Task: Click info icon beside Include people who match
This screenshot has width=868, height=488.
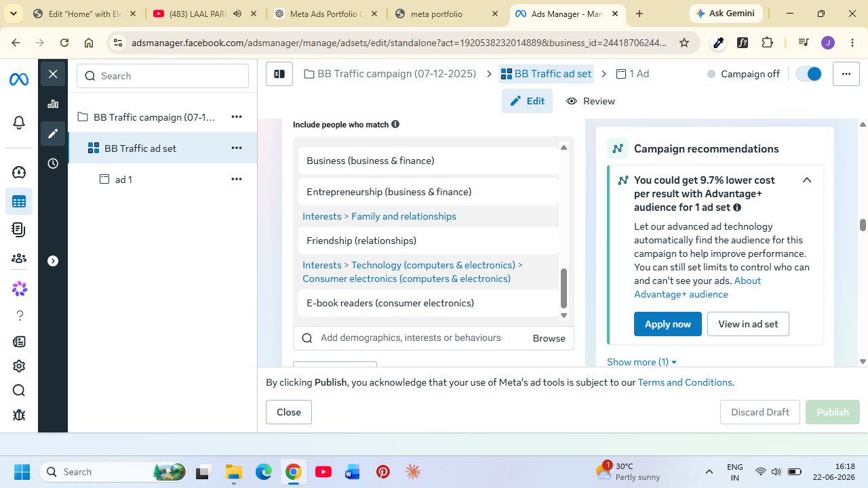Action: pyautogui.click(x=395, y=124)
